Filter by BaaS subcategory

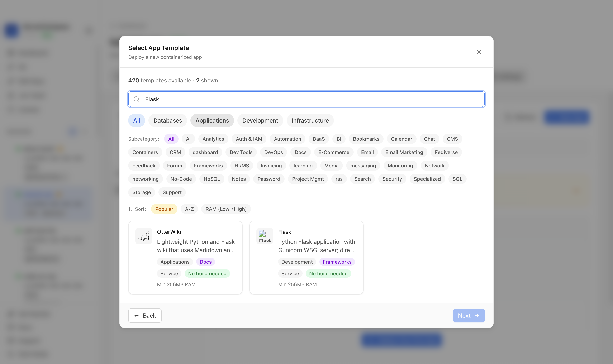coord(319,139)
